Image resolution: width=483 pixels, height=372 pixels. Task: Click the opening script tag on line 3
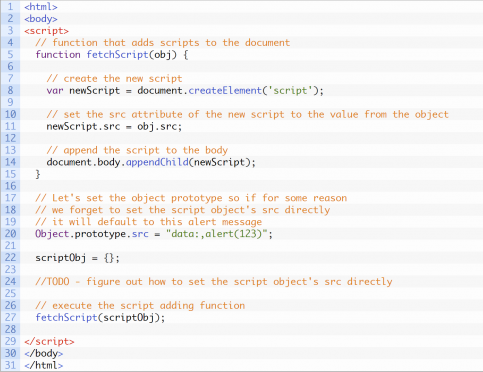click(x=46, y=31)
